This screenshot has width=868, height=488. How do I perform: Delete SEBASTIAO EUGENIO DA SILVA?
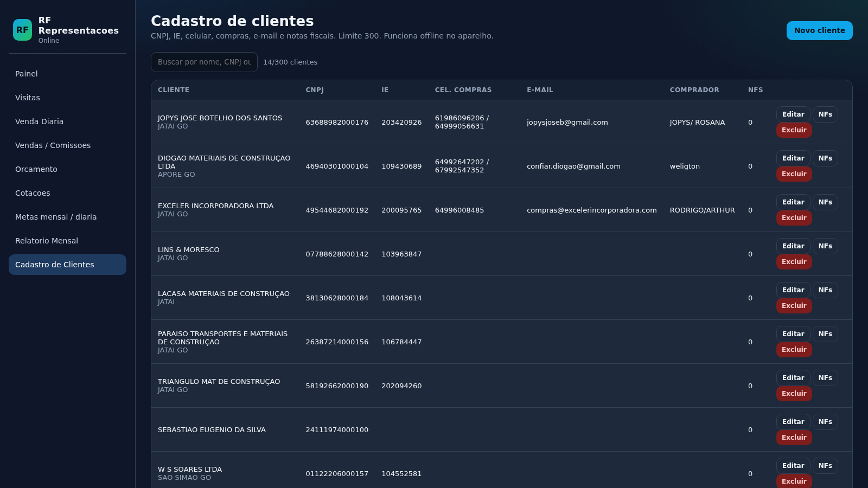click(x=794, y=438)
